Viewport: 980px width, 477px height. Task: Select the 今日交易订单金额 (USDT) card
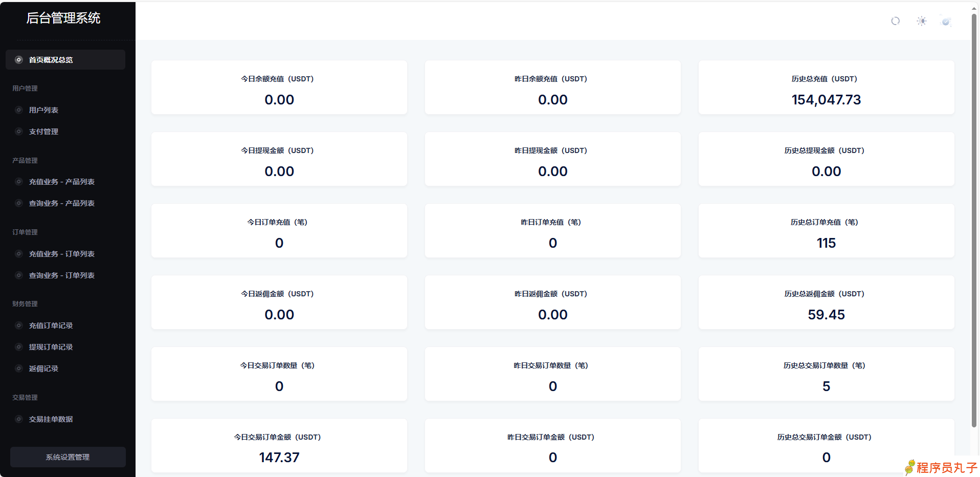[279, 446]
